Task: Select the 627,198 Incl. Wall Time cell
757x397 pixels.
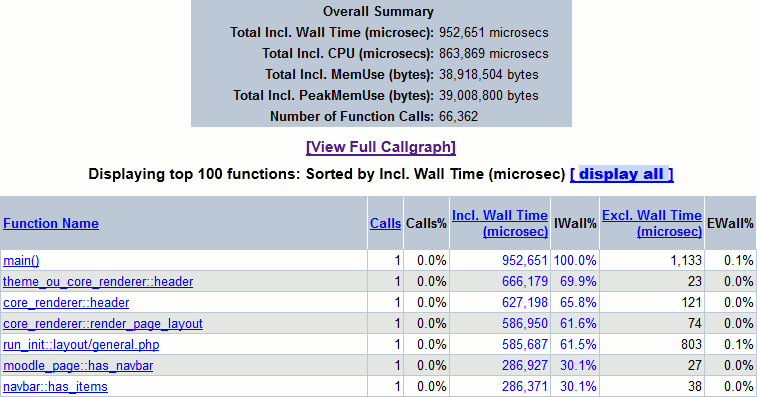Action: pyautogui.click(x=525, y=303)
